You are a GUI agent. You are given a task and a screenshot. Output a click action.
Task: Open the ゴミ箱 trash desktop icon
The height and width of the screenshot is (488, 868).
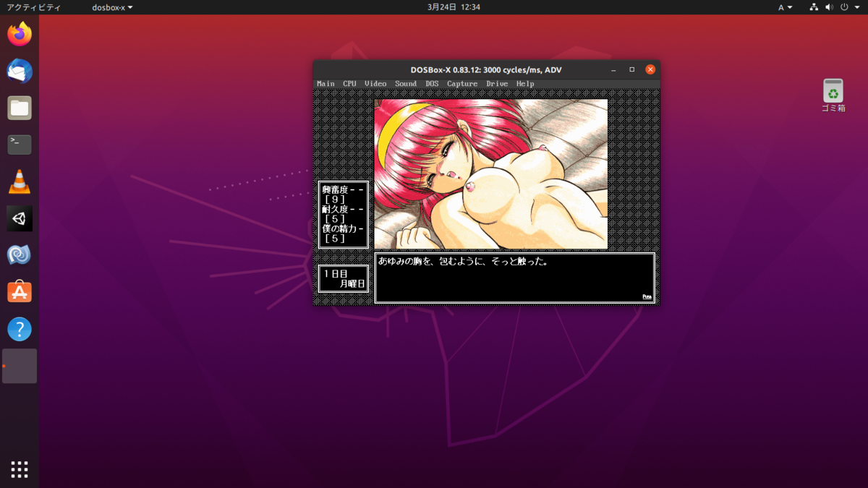coord(833,95)
